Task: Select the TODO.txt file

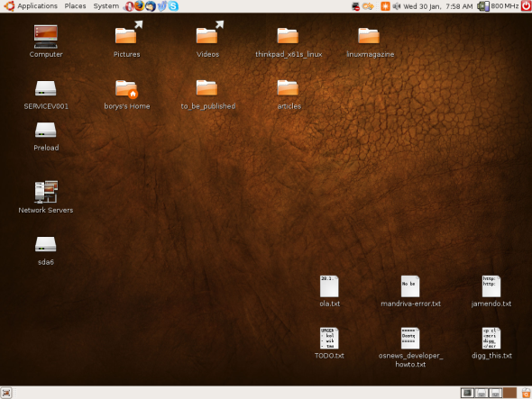Action: coord(329,343)
